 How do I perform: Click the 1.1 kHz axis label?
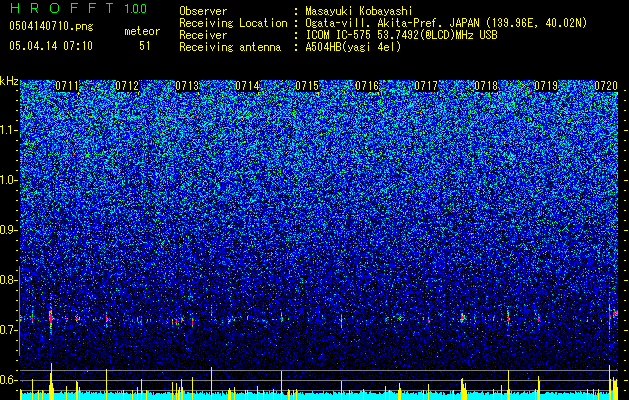pos(9,130)
